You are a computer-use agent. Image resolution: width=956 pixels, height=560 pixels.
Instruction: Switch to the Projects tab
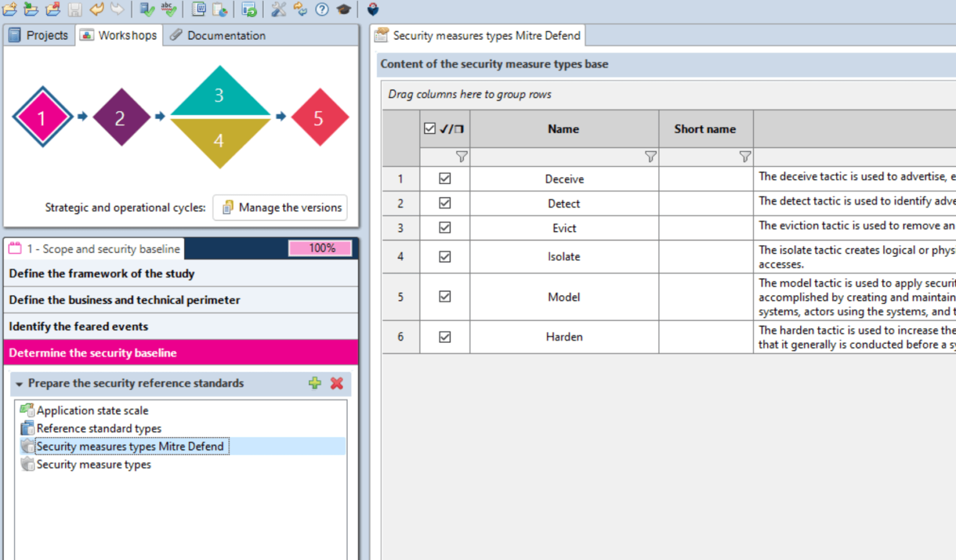(x=39, y=35)
